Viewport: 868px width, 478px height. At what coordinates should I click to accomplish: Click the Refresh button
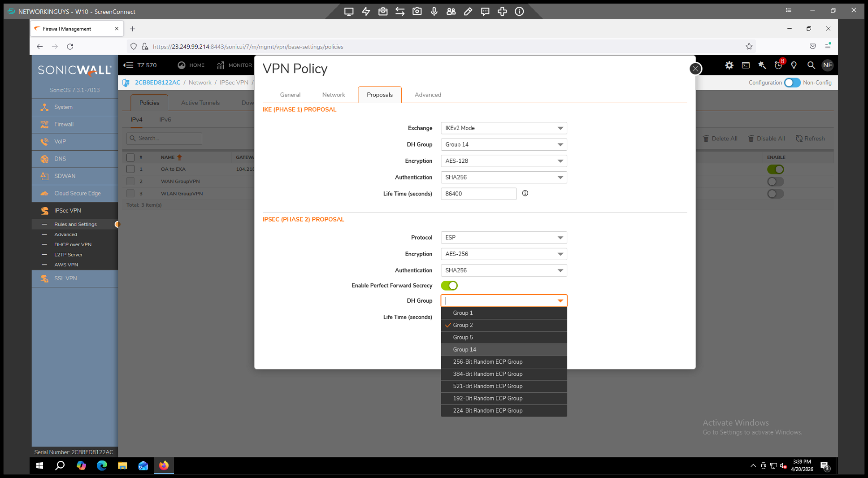(810, 139)
